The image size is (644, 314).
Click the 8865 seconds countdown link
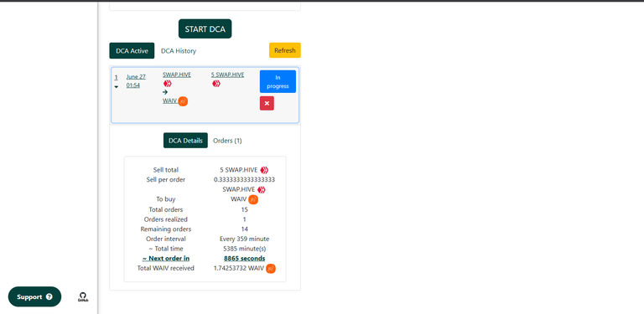[x=244, y=258]
